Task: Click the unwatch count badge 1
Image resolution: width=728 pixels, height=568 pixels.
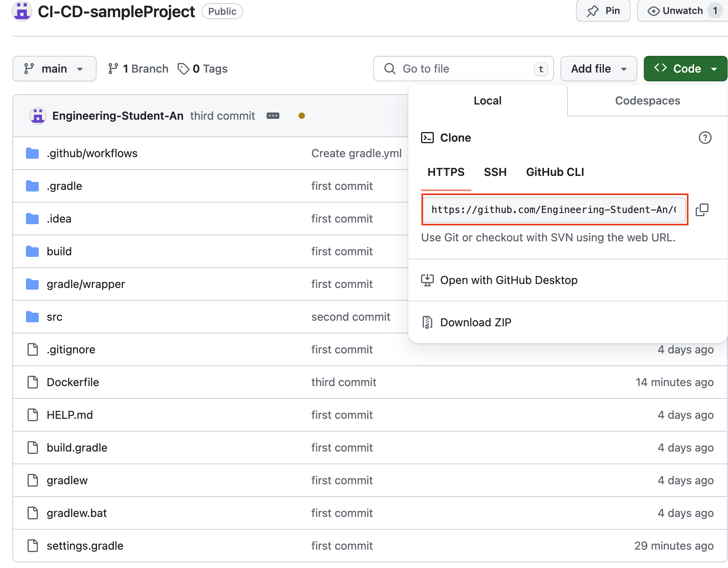Action: pyautogui.click(x=715, y=11)
